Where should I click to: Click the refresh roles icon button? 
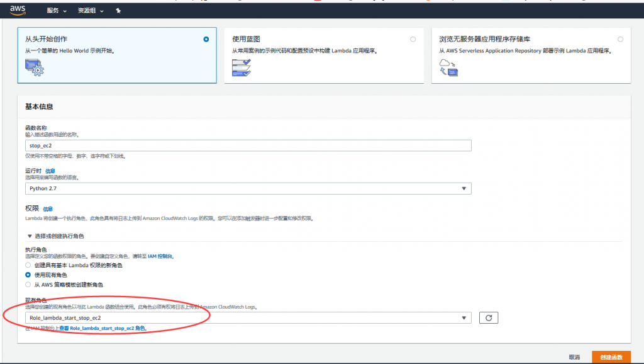click(x=489, y=318)
